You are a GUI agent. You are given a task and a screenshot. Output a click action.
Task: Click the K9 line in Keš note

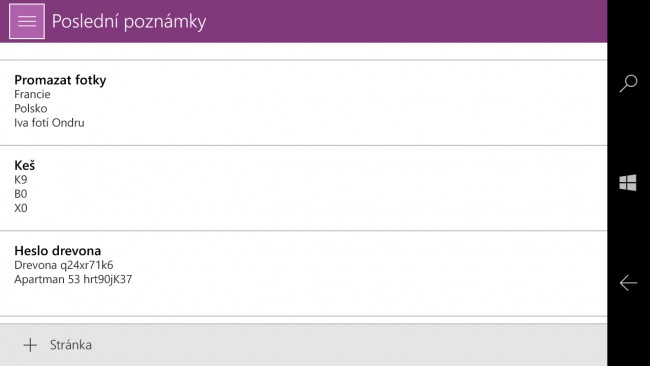click(21, 180)
